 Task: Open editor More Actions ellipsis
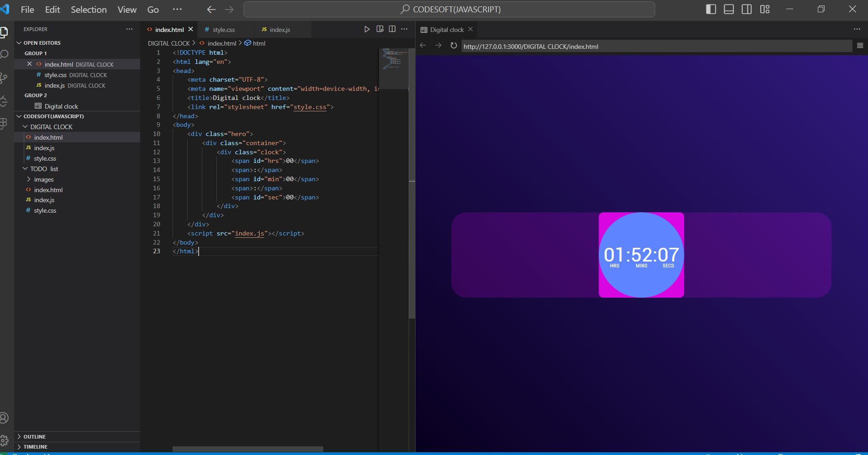[x=405, y=29]
